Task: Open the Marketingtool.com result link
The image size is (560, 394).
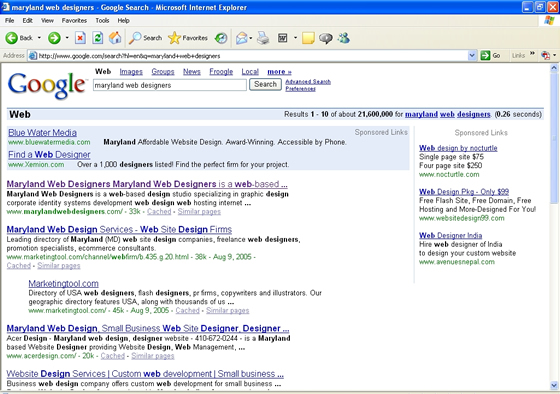Action: pyautogui.click(x=64, y=284)
